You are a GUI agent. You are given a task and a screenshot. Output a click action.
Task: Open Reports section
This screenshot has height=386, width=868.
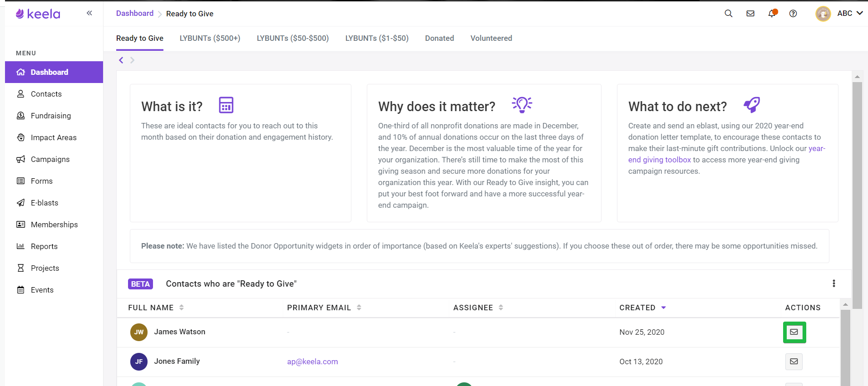click(x=54, y=246)
